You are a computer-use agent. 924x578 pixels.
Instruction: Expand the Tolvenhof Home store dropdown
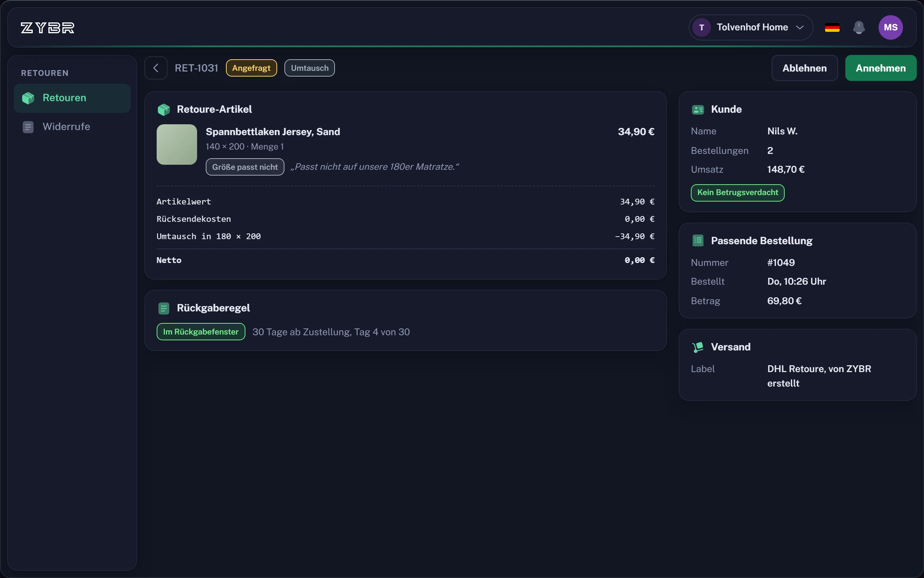tap(751, 27)
